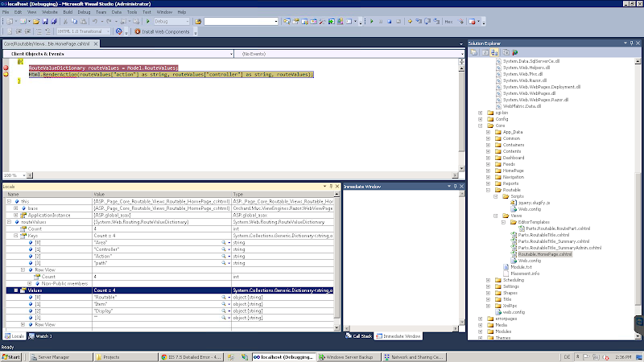Switch to the Immediate Window tab

click(x=398, y=336)
